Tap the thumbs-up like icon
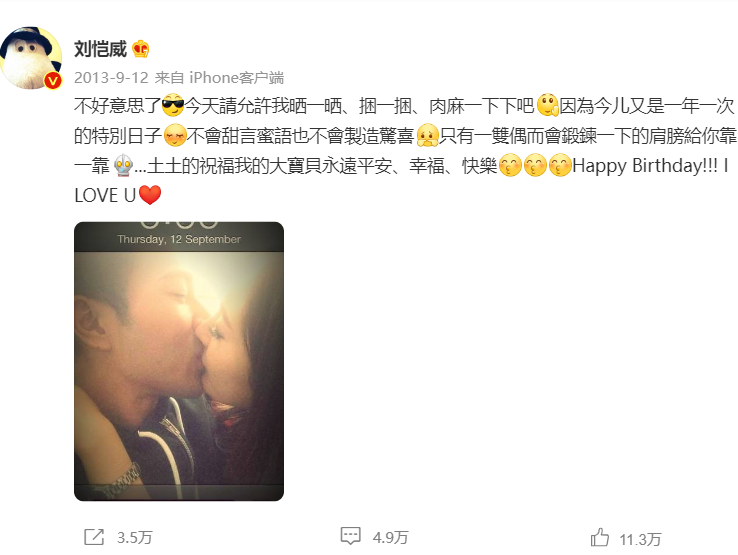 (600, 537)
